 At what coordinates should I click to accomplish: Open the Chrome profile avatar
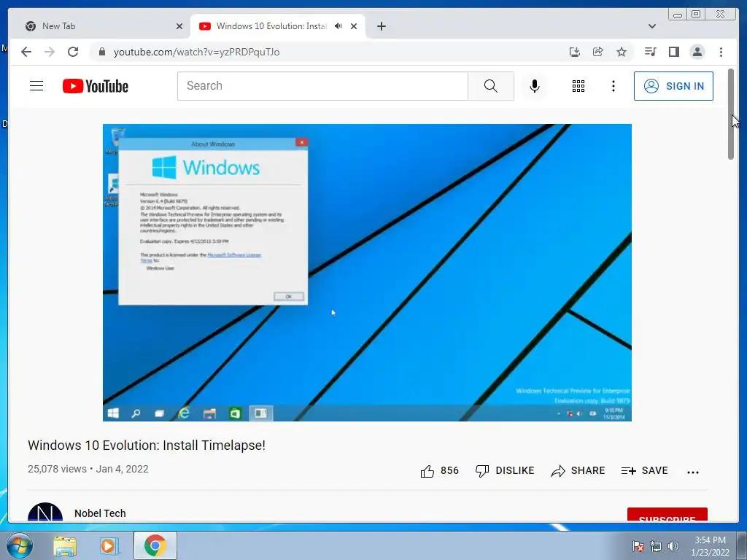(x=697, y=52)
